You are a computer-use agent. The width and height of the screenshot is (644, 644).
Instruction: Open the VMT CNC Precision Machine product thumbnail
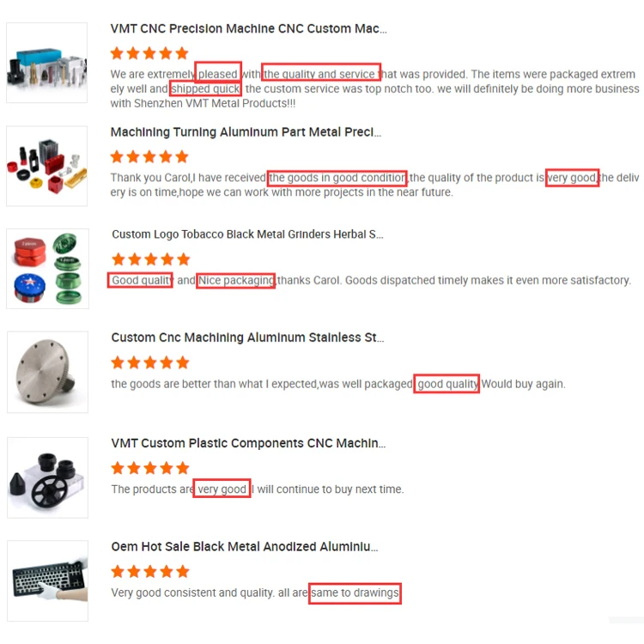pos(47,63)
